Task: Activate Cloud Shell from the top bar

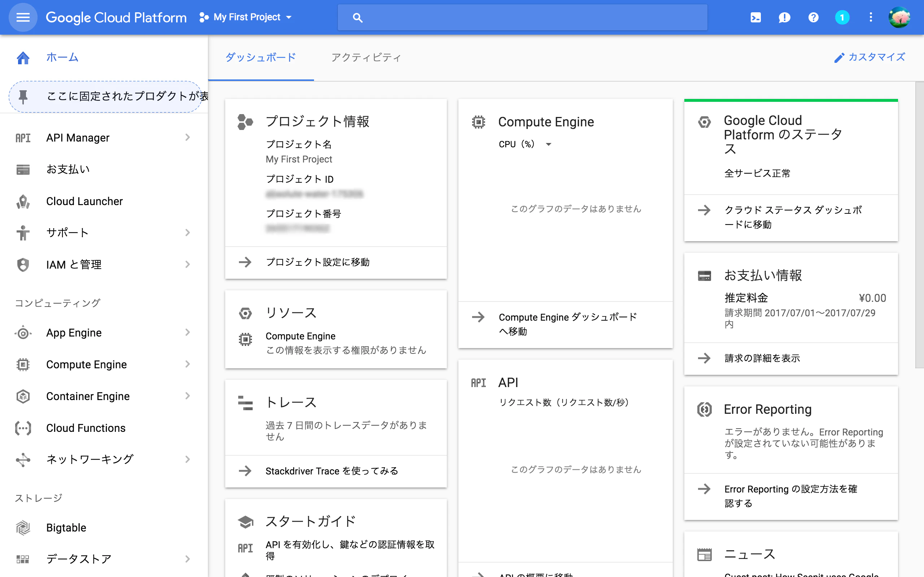Action: coord(755,17)
